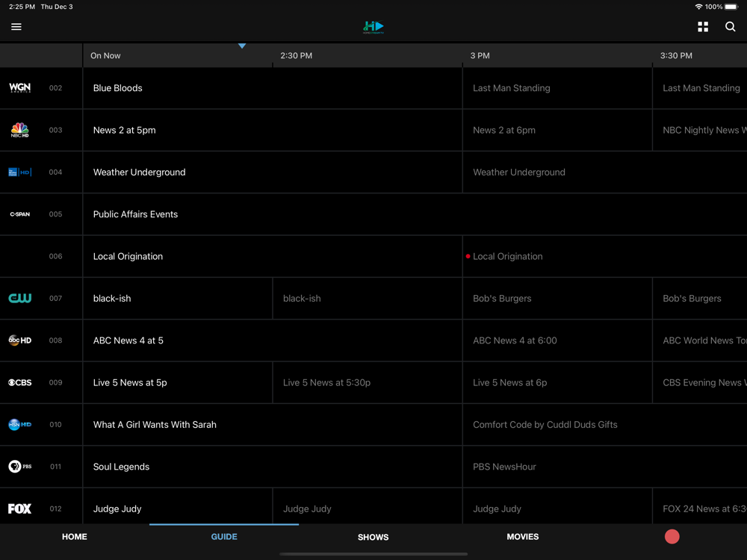Select the FOX channel logo
Image resolution: width=747 pixels, height=560 pixels.
[20, 508]
